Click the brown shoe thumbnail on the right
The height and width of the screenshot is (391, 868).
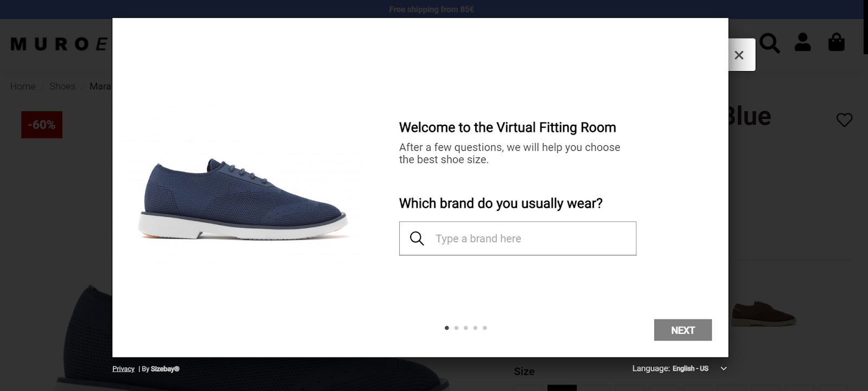764,312
